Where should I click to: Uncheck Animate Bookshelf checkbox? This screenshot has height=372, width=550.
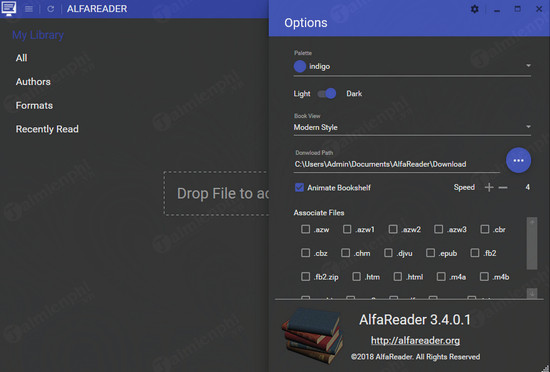[299, 187]
